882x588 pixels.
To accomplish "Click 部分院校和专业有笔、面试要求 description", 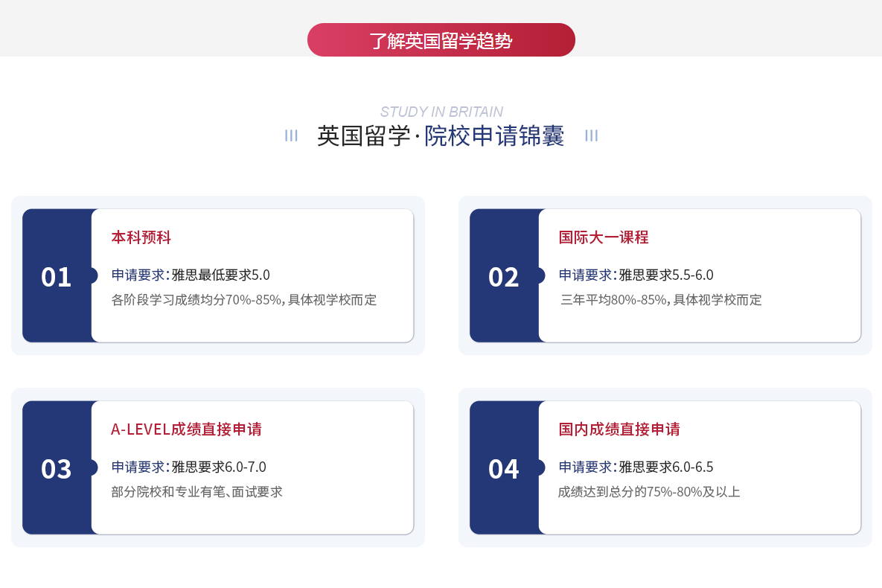I will (196, 492).
